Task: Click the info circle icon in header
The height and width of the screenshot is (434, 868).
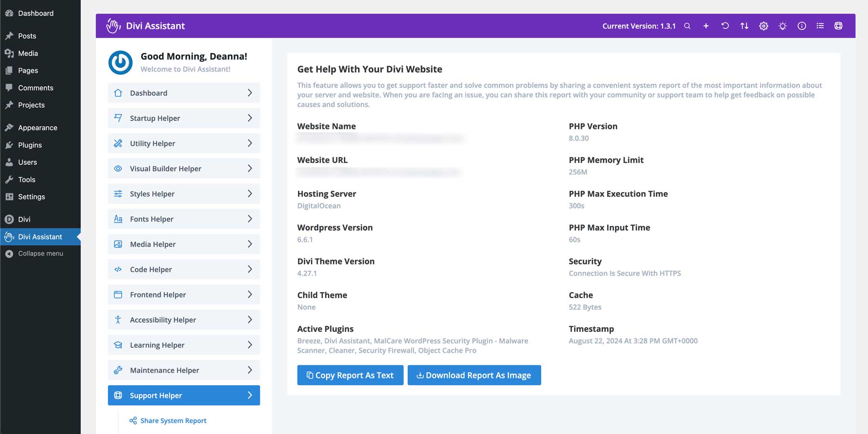Action: pos(801,26)
